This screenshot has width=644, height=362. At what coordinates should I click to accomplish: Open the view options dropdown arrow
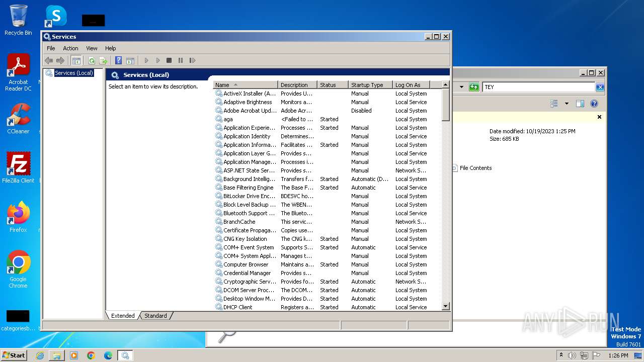[567, 104]
